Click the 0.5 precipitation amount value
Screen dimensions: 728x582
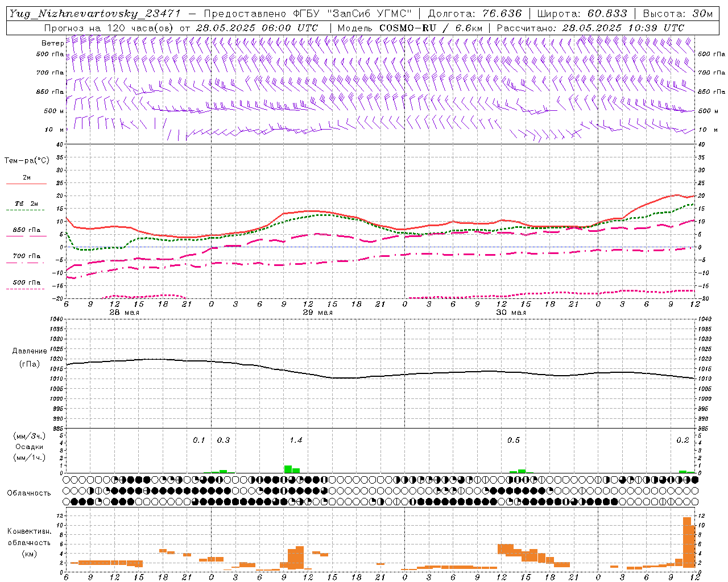tap(513, 440)
